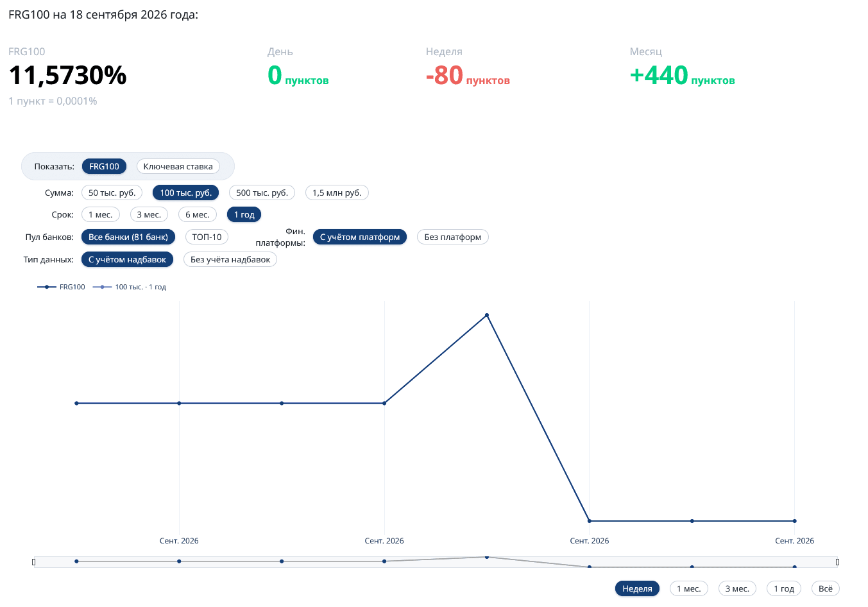Image resolution: width=868 pixels, height=607 pixels.
Task: Set the deposit term to 1 мес.
Action: pyautogui.click(x=101, y=214)
